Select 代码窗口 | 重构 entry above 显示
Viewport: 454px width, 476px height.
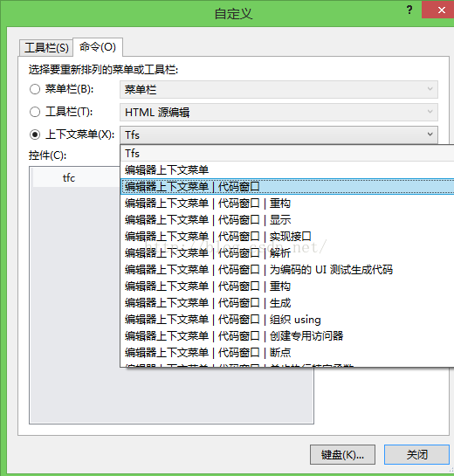(x=287, y=204)
